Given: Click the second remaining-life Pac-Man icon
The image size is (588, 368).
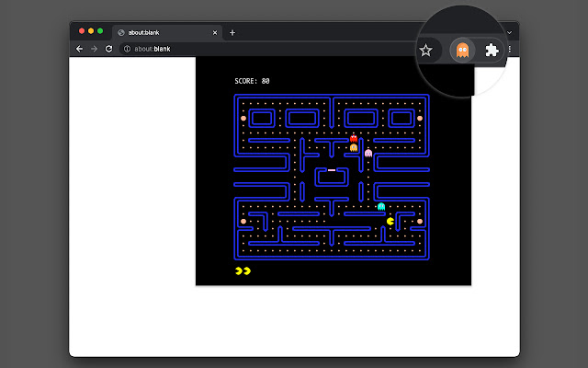Looking at the screenshot, I should tap(247, 270).
